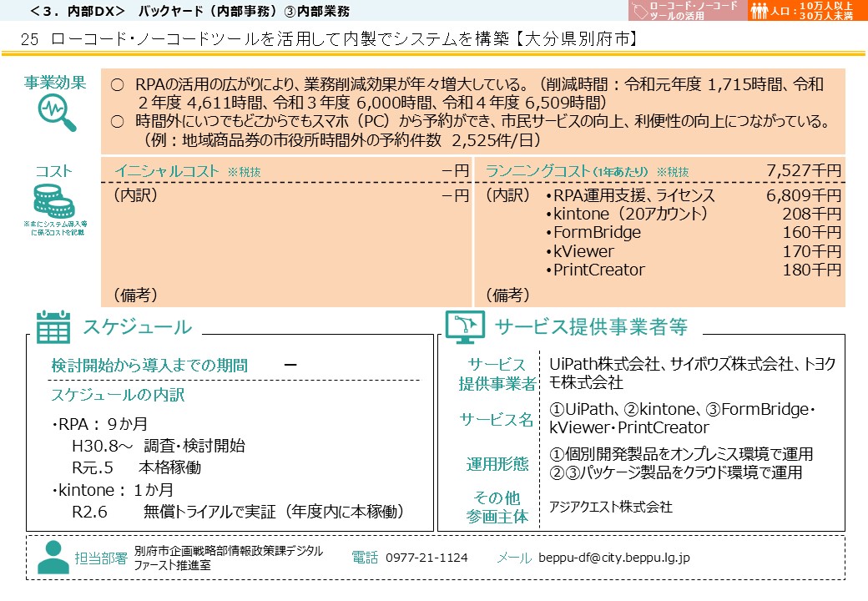Click the ①UiPath、②kintone service names text
This screenshot has width=868, height=601.
(x=681, y=418)
